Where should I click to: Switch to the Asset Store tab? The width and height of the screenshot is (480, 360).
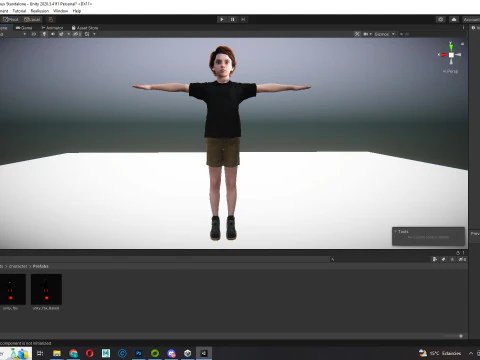tap(85, 28)
